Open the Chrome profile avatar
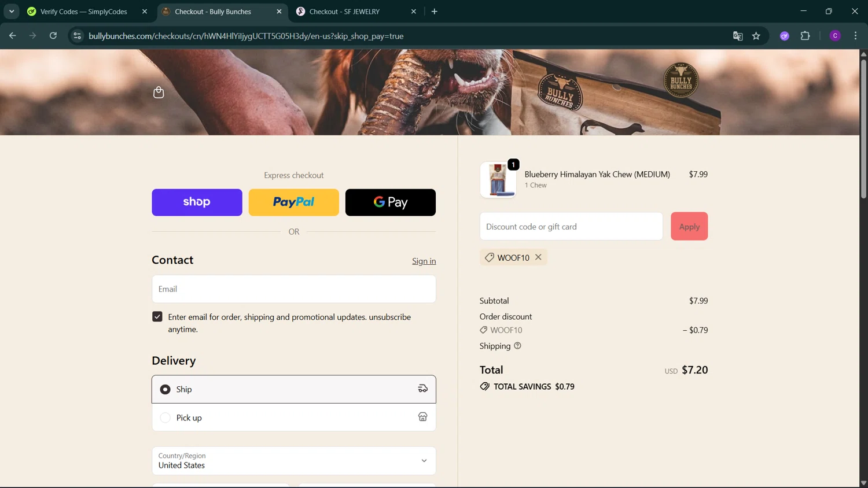868x488 pixels. pos(835,36)
